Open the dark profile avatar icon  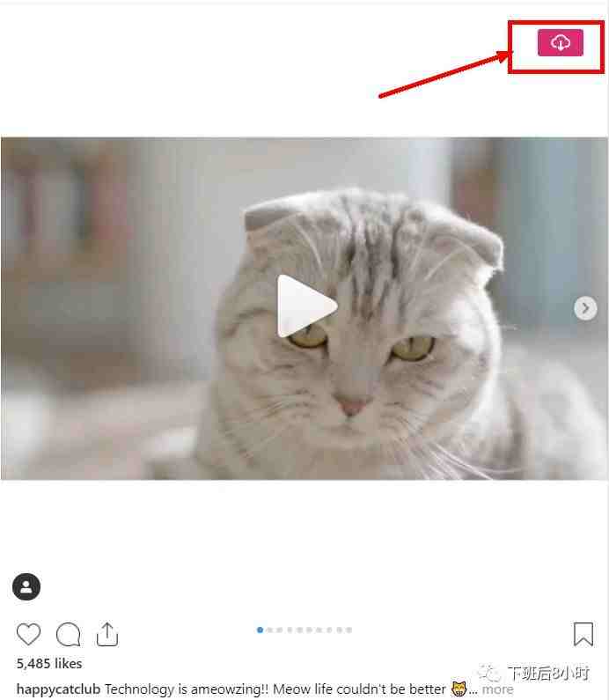coord(26,586)
